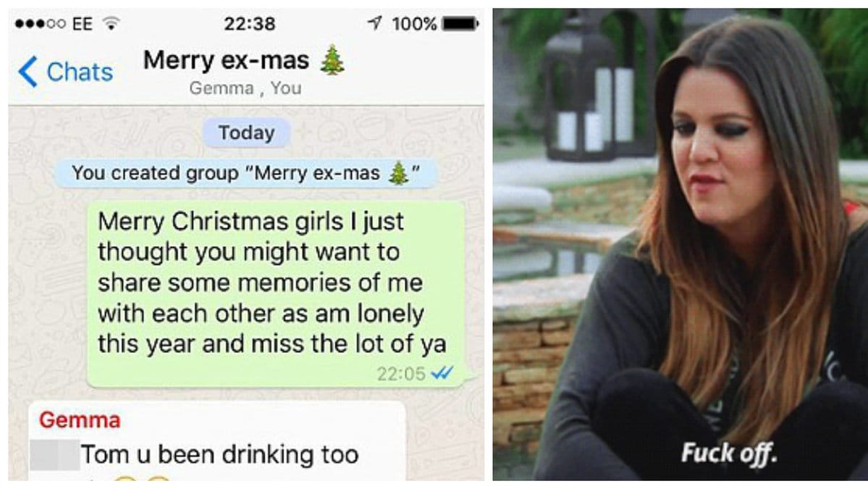The image size is (868, 489).
Task: Tap the blue double-tick read receipt
Action: (442, 373)
